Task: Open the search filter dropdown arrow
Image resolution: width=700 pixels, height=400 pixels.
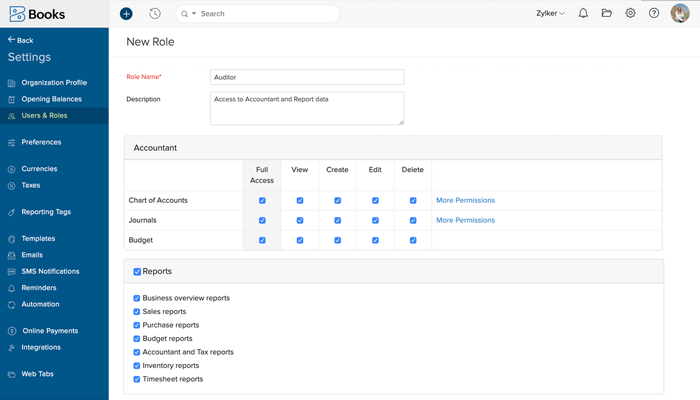Action: (x=194, y=14)
